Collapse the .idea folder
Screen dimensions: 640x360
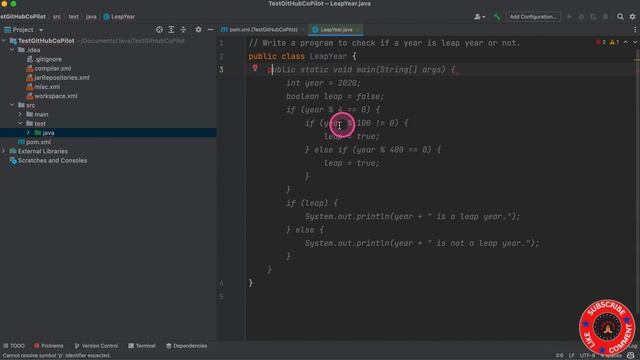(12, 50)
